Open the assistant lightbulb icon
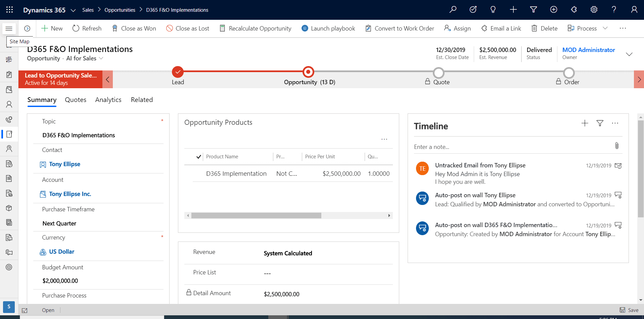This screenshot has width=644, height=319. [x=493, y=9]
